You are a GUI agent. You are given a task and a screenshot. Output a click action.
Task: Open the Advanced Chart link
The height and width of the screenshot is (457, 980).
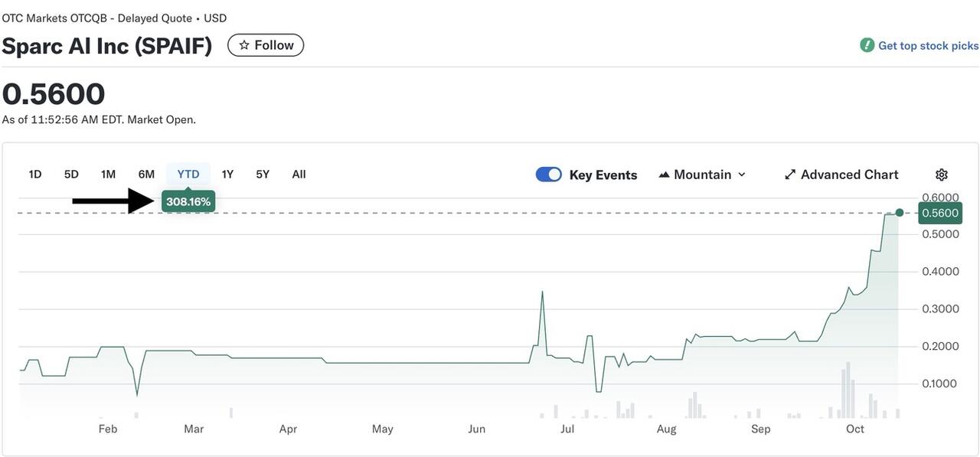point(849,175)
